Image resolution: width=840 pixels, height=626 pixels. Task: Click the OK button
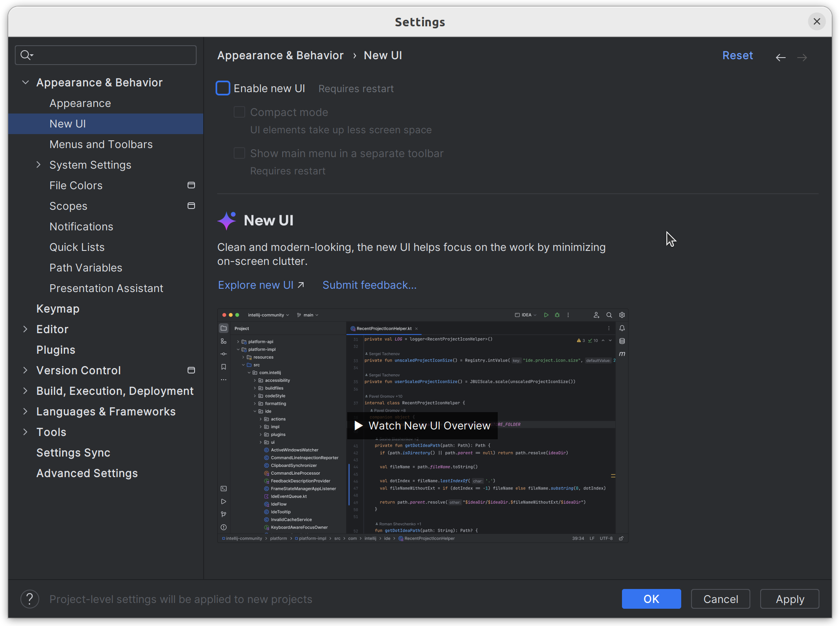[651, 599]
